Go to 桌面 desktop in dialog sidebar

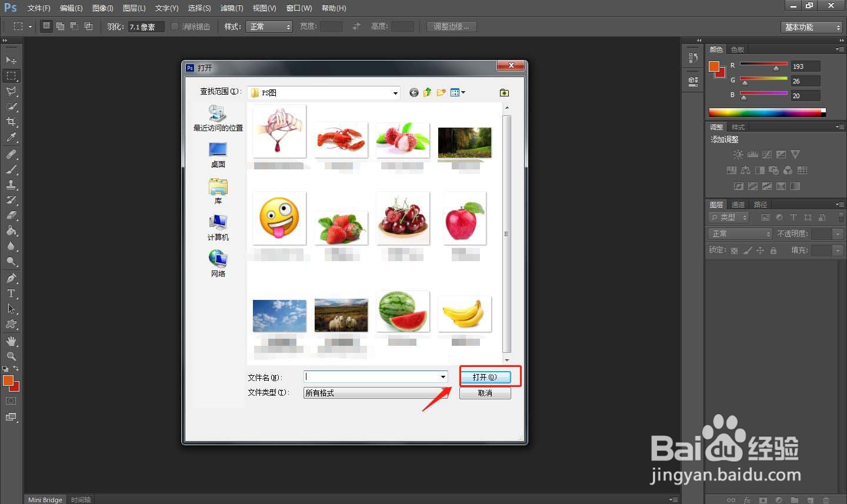click(x=218, y=155)
